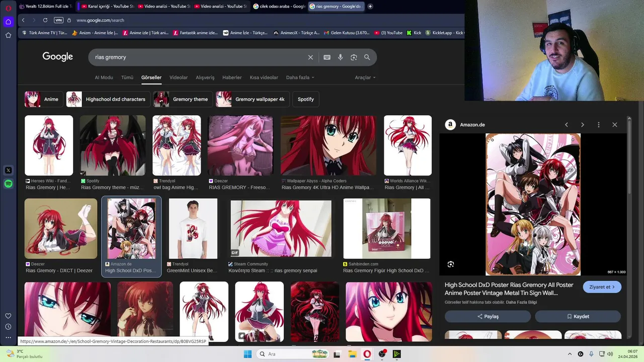Open the weather widget showing 3°C

click(x=24, y=354)
